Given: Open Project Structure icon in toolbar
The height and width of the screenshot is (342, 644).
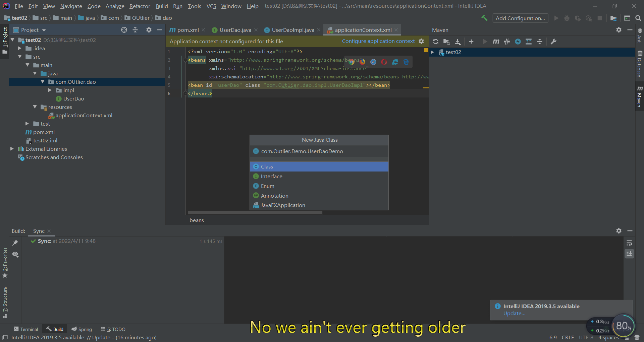Looking at the screenshot, I should (x=613, y=18).
